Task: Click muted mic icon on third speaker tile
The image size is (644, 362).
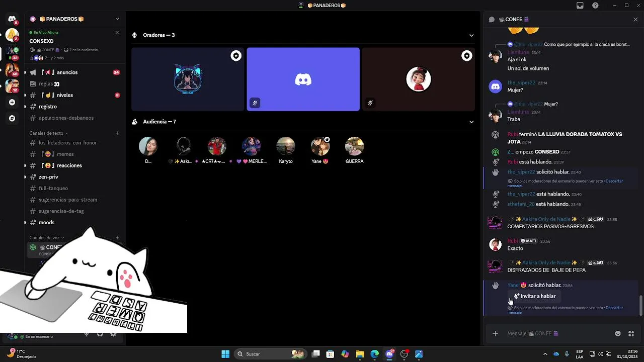Action: click(x=370, y=103)
